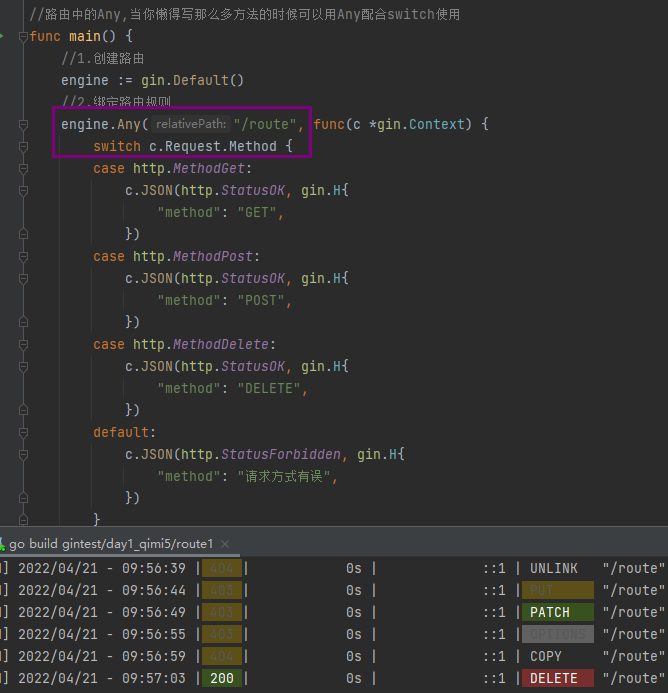Click "/route" path in the DELETE log row
This screenshot has height=693, width=668.
[634, 678]
